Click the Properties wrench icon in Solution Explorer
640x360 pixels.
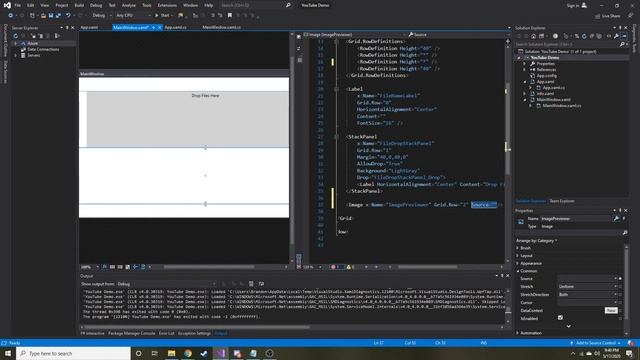[x=616, y=36]
